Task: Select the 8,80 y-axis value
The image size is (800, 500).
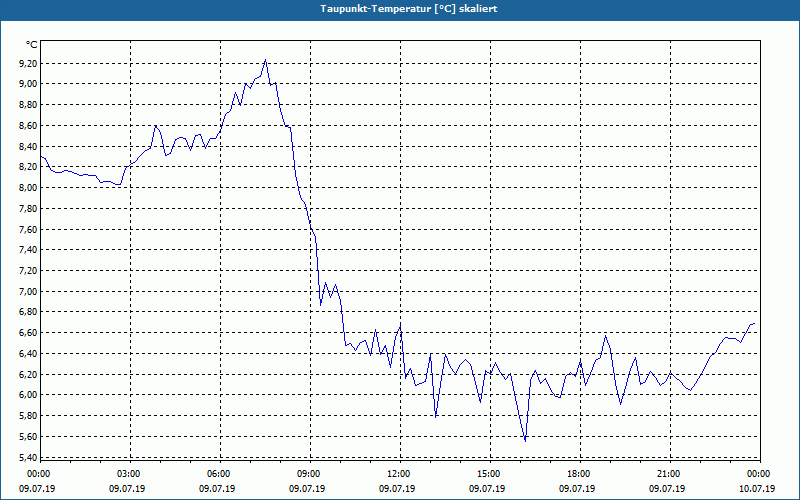Action: point(28,105)
